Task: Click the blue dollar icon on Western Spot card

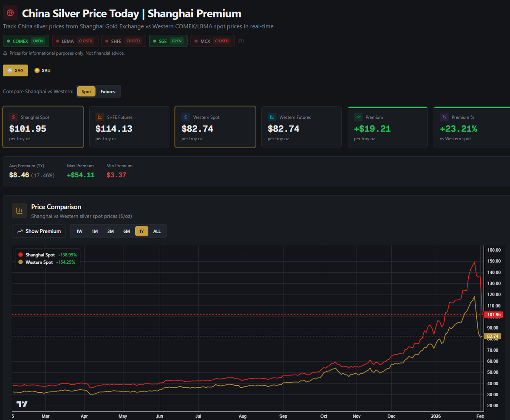Action: (x=186, y=117)
